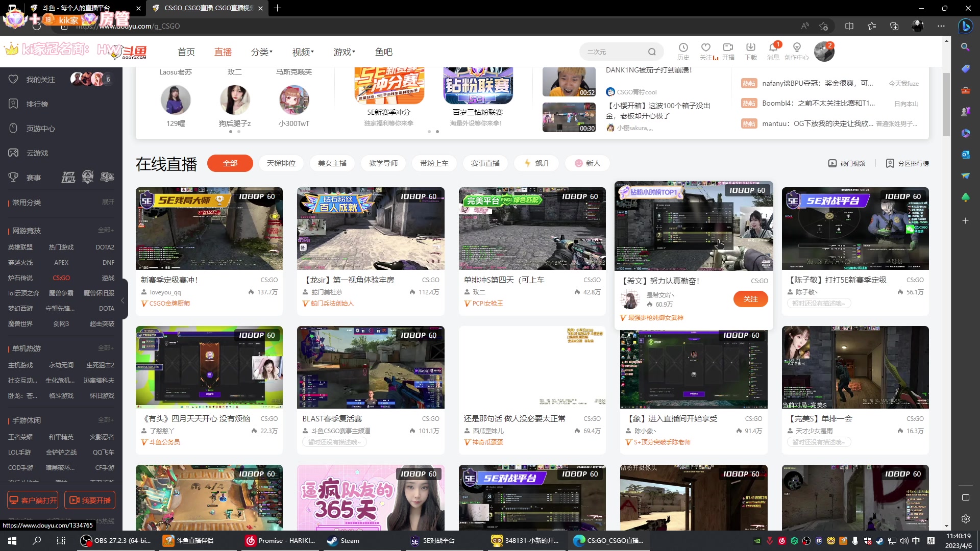The width and height of the screenshot is (980, 551).
Task: Open 云游戏 cloud gaming in the sidebar
Action: (29, 153)
